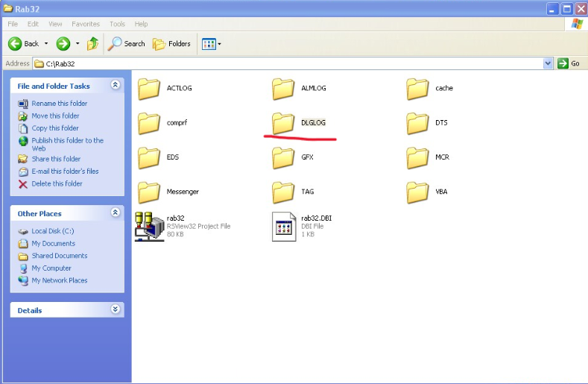Open the Favorites menu
Screen dimensions: 588x384
pyautogui.click(x=86, y=24)
